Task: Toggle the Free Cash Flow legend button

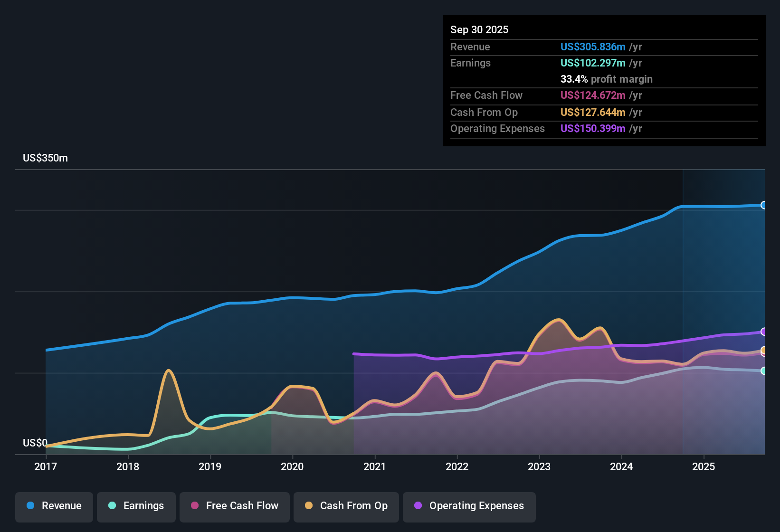Action: (235, 506)
